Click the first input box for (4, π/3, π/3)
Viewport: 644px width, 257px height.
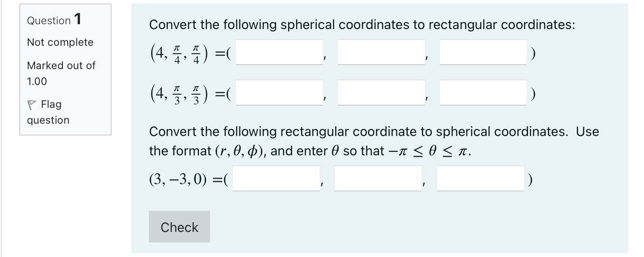[279, 93]
